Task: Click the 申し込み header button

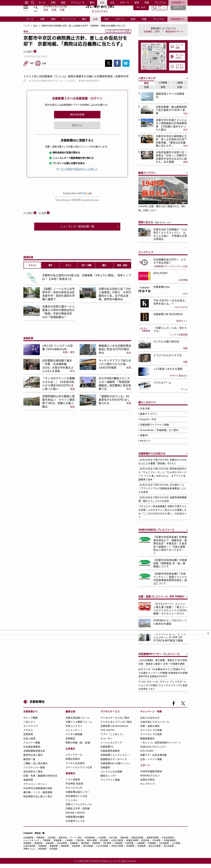Action: tap(141, 7)
